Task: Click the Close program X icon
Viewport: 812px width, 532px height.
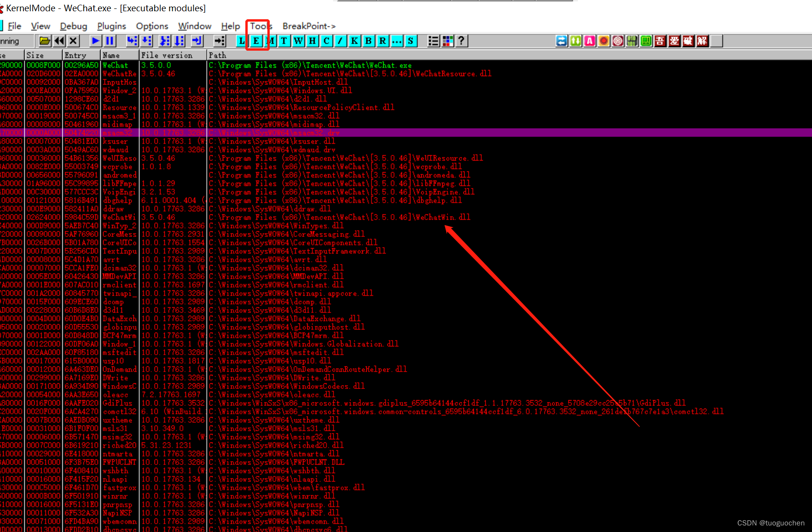Action: (73, 41)
